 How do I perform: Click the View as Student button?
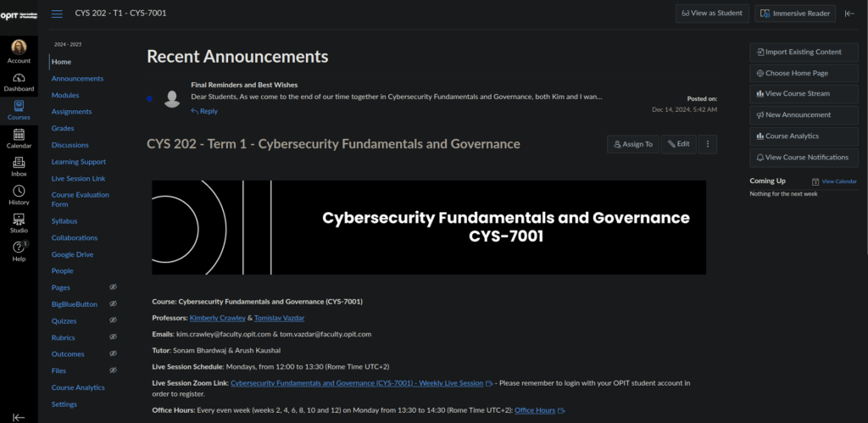pyautogui.click(x=712, y=14)
